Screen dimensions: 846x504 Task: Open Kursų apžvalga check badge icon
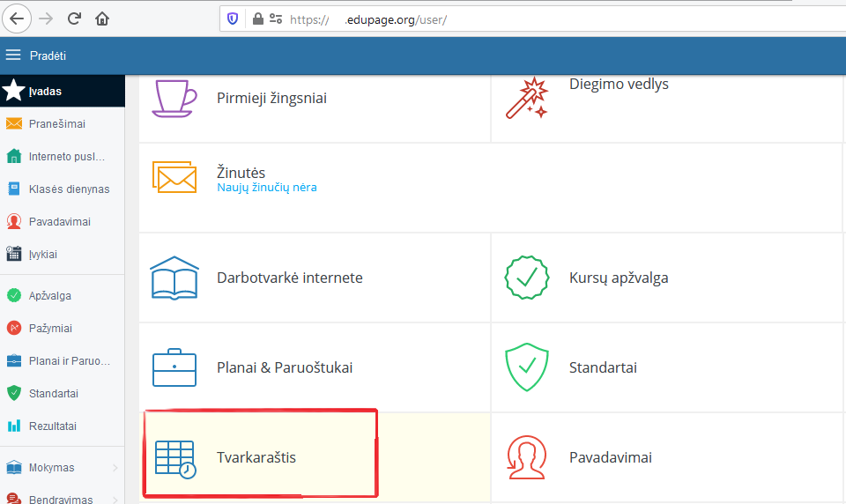pos(527,278)
